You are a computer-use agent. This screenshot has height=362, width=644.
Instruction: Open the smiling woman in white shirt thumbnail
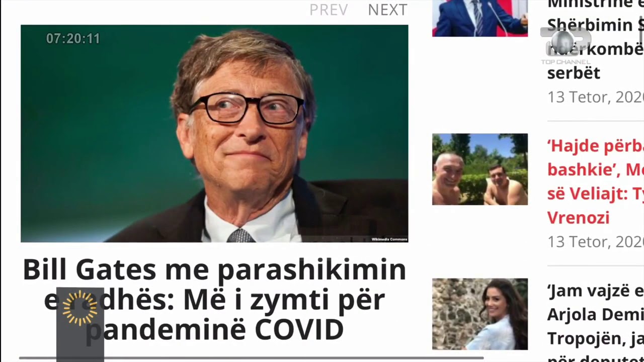pyautogui.click(x=480, y=314)
